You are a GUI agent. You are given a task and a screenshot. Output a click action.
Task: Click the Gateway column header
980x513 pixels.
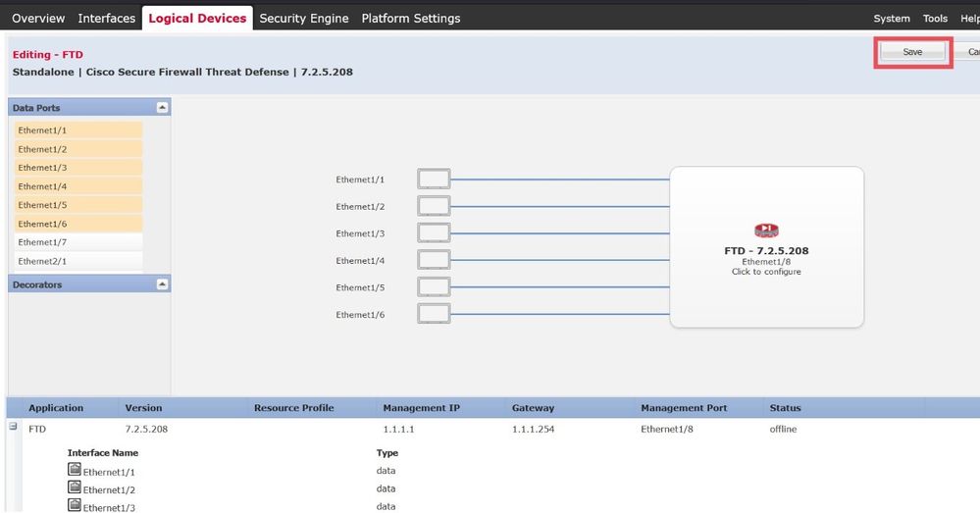tap(533, 407)
